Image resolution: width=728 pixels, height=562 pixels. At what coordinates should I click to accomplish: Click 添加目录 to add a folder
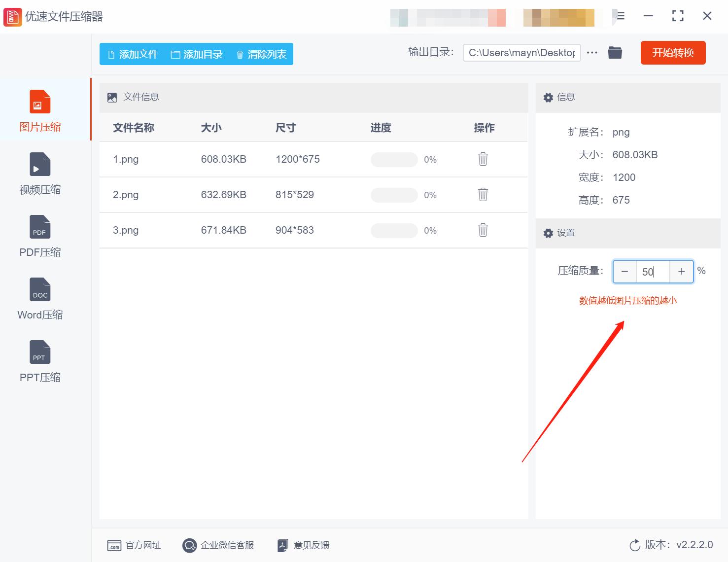tap(196, 54)
